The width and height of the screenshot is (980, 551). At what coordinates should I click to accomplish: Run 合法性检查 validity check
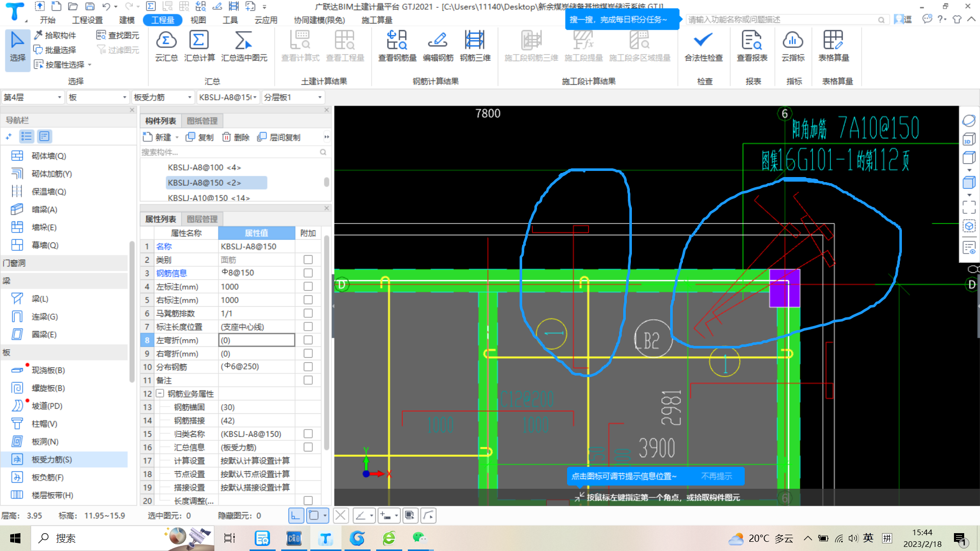pos(703,46)
